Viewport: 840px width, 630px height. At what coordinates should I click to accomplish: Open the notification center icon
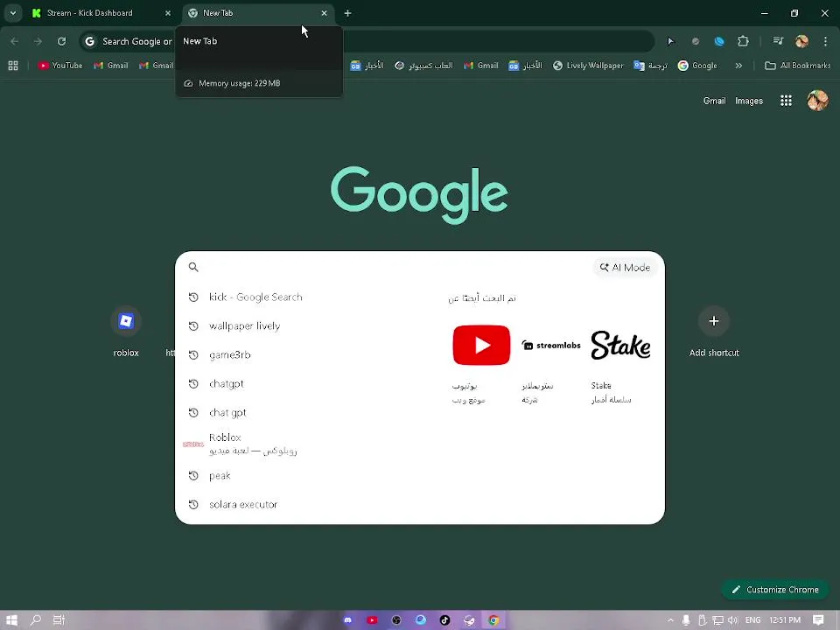click(x=818, y=619)
